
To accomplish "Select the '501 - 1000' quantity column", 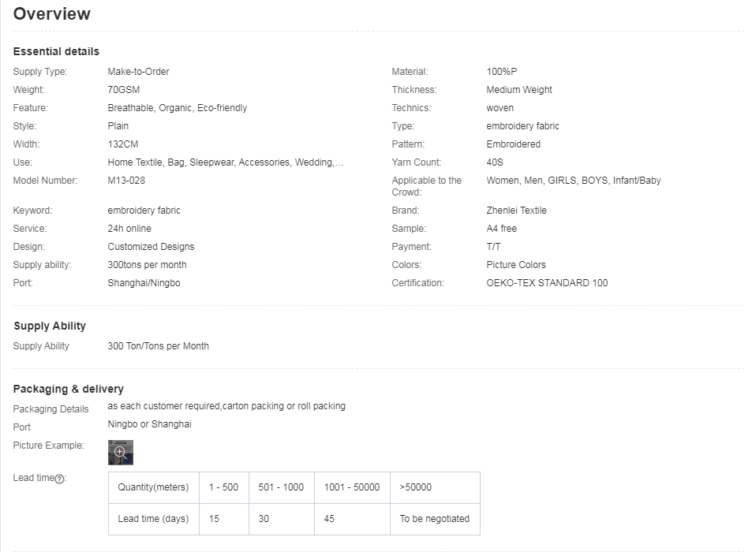I will 281,487.
